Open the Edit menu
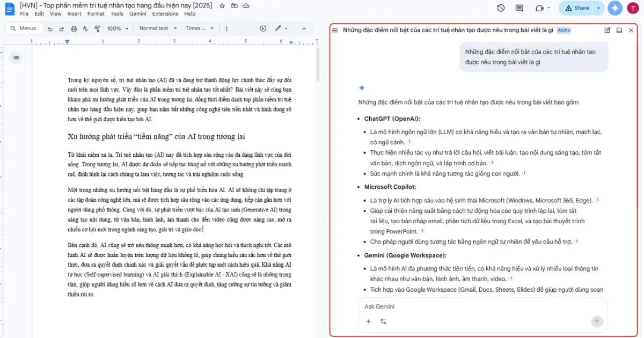This screenshot has height=338, width=644. click(x=39, y=14)
